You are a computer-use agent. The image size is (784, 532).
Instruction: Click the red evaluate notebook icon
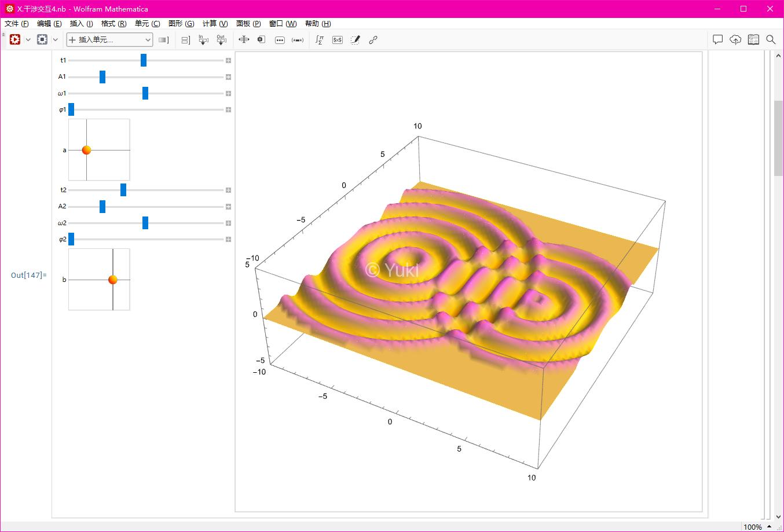pos(15,40)
